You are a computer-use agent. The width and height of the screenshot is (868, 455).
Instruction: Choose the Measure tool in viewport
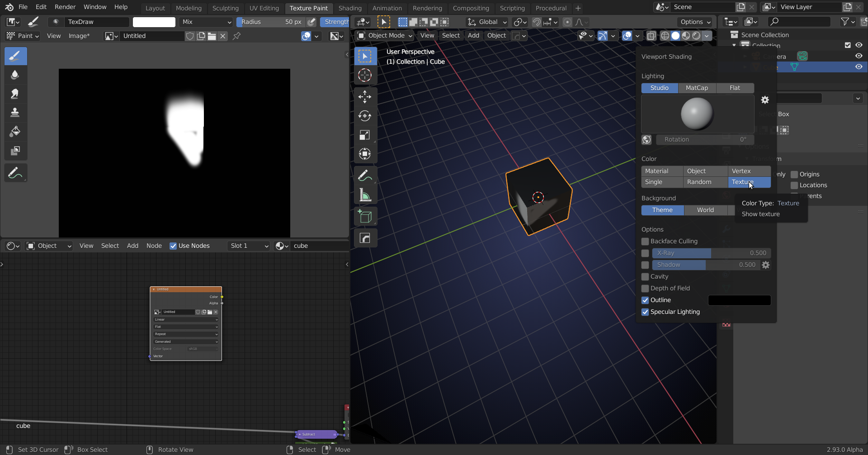coord(365,195)
